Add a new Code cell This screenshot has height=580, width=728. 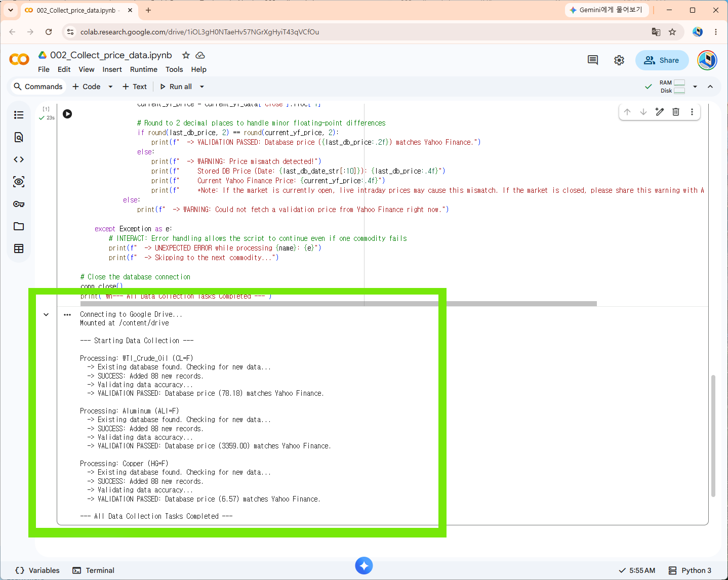tap(87, 87)
